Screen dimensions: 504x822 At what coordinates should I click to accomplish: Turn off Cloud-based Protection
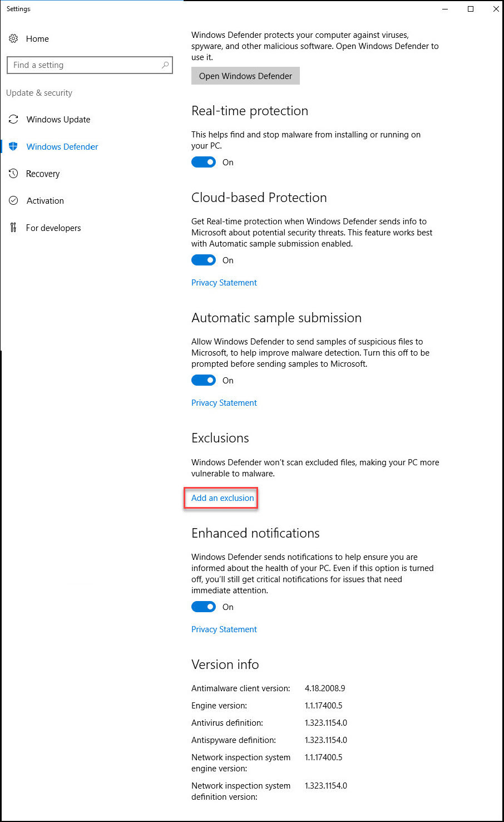[204, 260]
